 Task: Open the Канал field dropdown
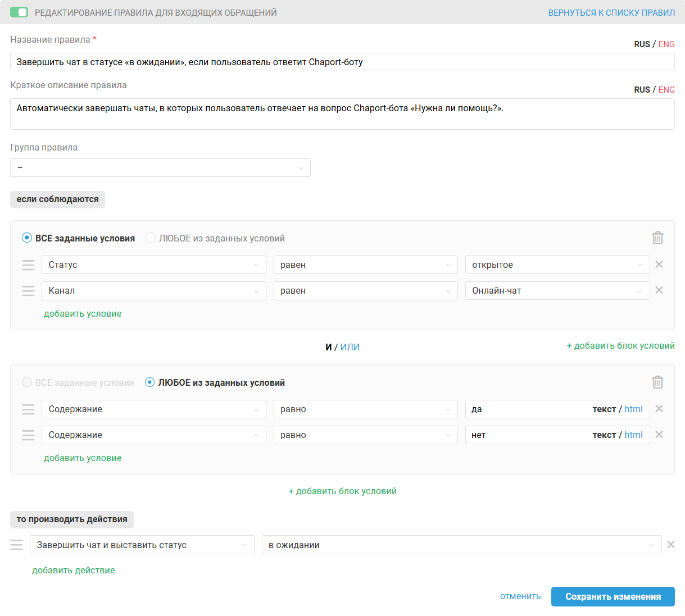tap(154, 291)
